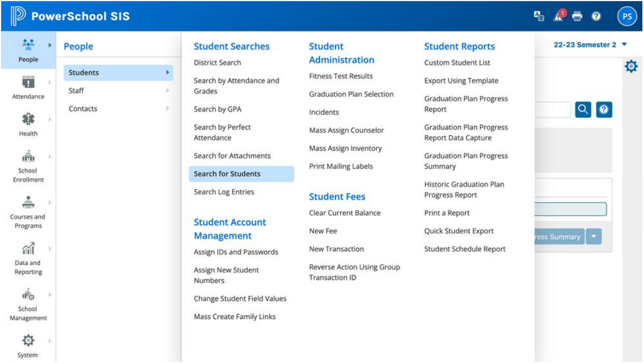Open the help question mark icon in header
Screen dimensions: 644x363
click(596, 17)
